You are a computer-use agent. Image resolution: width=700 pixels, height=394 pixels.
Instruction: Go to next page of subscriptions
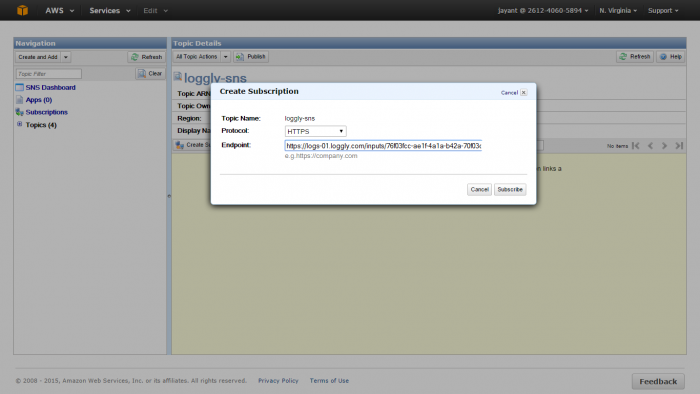[664, 146]
